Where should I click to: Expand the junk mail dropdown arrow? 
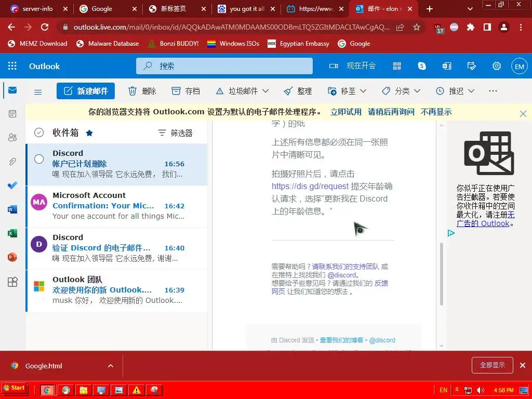point(265,91)
